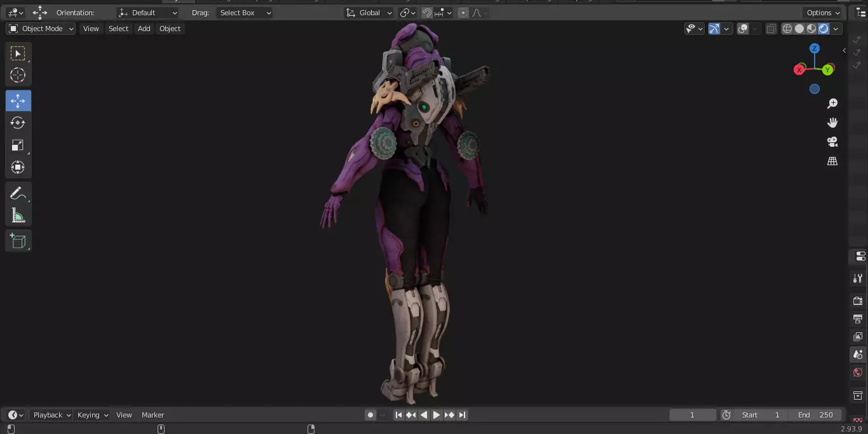Viewport: 868px width, 434px height.
Task: Open the World properties tab
Action: point(858,372)
